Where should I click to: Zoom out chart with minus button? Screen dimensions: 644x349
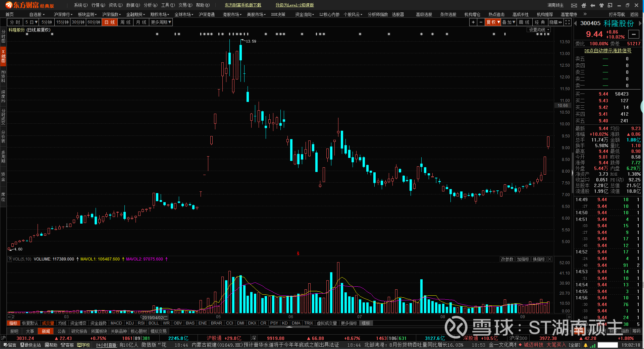coord(481,22)
